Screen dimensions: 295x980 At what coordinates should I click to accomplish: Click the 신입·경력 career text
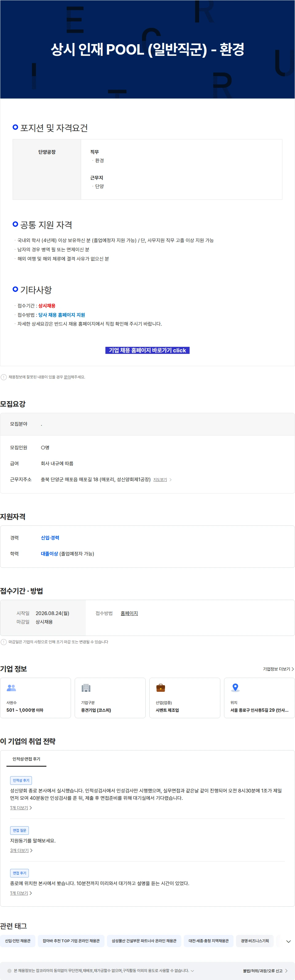coord(50,537)
